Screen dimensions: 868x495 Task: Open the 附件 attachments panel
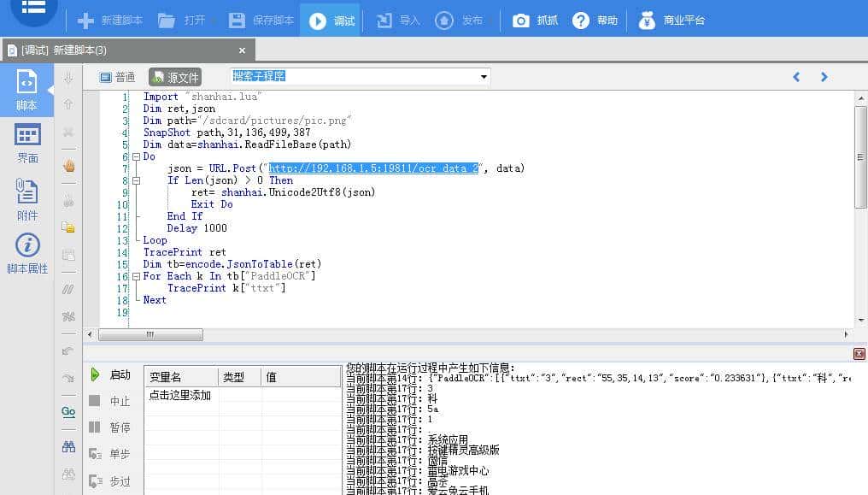tap(27, 200)
